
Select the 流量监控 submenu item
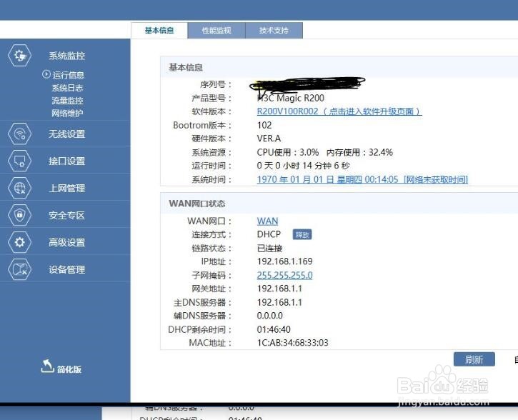click(67, 101)
